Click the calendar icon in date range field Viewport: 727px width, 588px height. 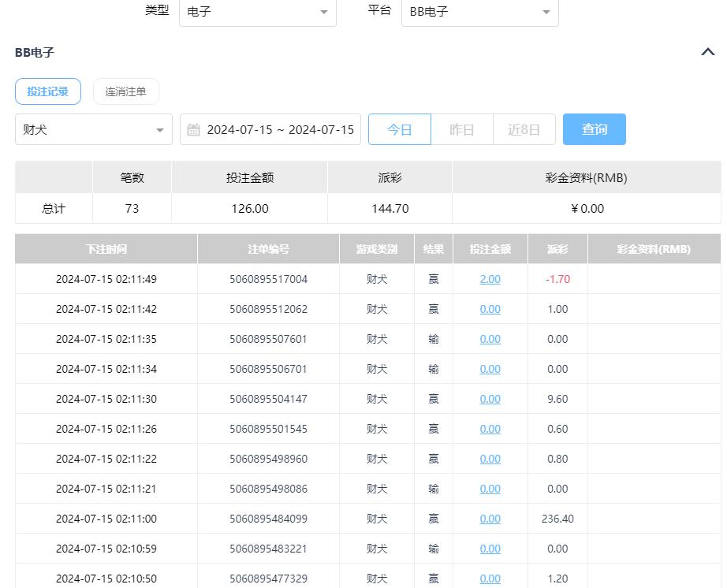[x=193, y=130]
